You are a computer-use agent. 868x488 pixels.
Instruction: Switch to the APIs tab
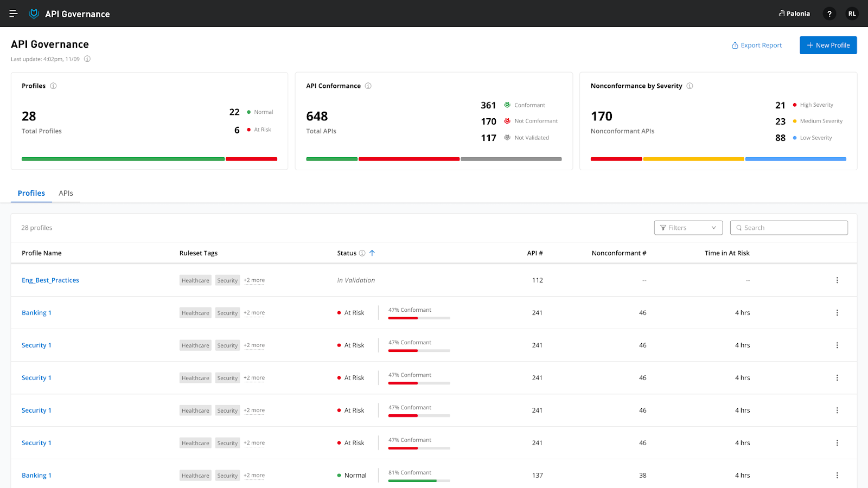coord(66,192)
